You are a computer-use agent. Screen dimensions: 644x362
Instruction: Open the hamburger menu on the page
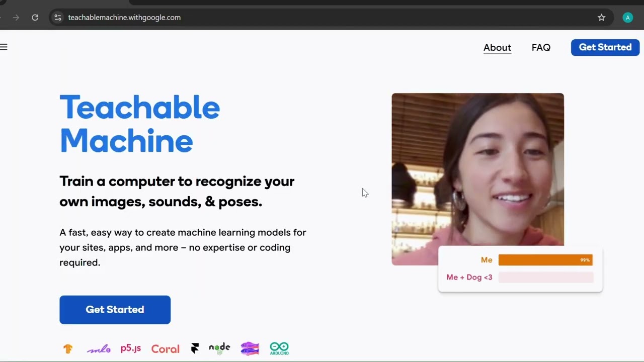pyautogui.click(x=4, y=47)
